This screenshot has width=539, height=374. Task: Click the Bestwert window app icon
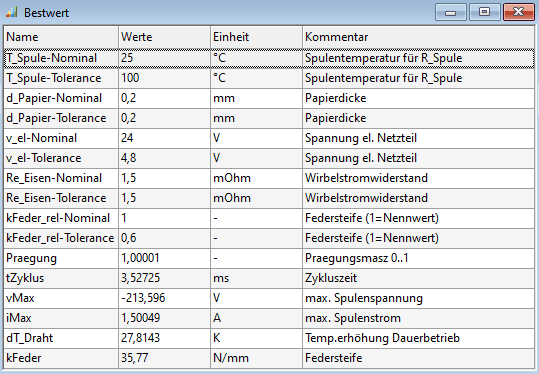pyautogui.click(x=12, y=13)
